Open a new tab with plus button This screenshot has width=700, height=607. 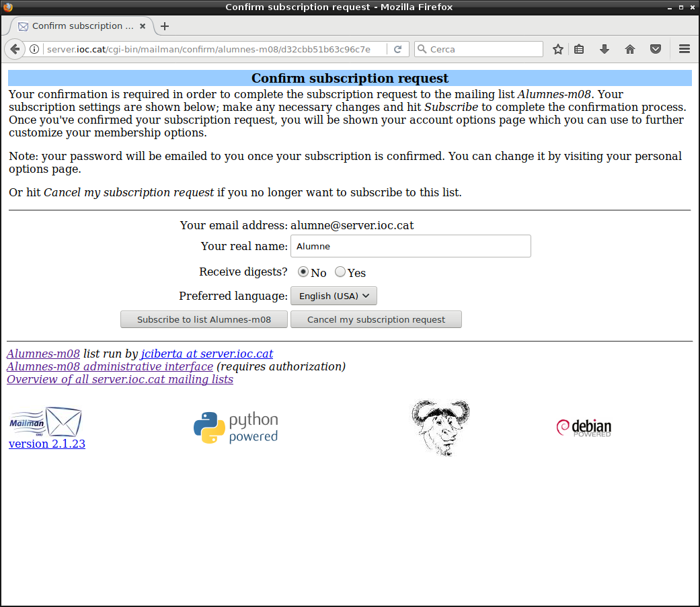[x=165, y=26]
